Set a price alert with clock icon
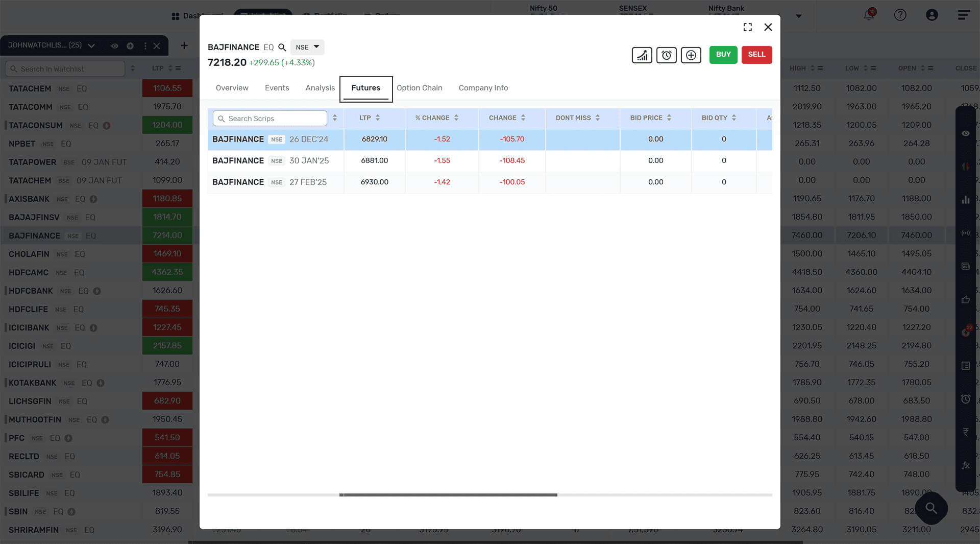Viewport: 980px width, 544px height. [x=666, y=55]
